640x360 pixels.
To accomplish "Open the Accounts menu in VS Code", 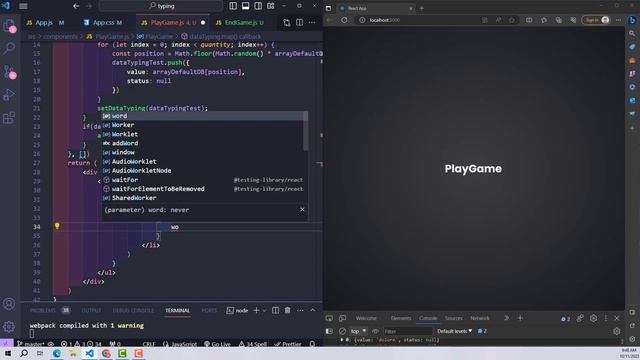I will [x=9, y=304].
